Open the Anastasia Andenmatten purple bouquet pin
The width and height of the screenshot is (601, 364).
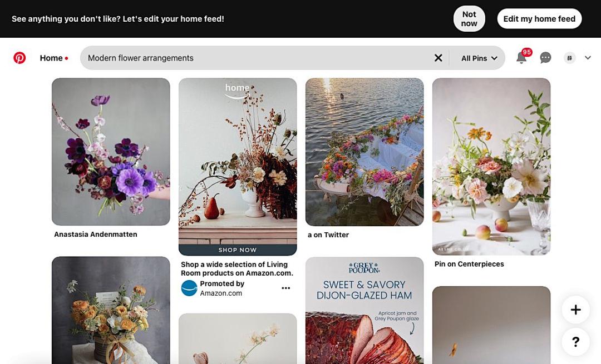[x=111, y=152]
